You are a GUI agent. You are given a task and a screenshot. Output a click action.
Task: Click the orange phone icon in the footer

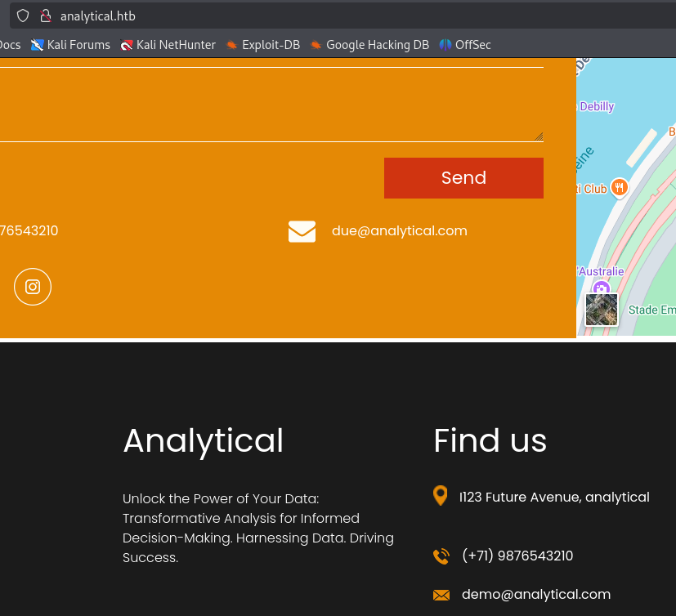(441, 556)
